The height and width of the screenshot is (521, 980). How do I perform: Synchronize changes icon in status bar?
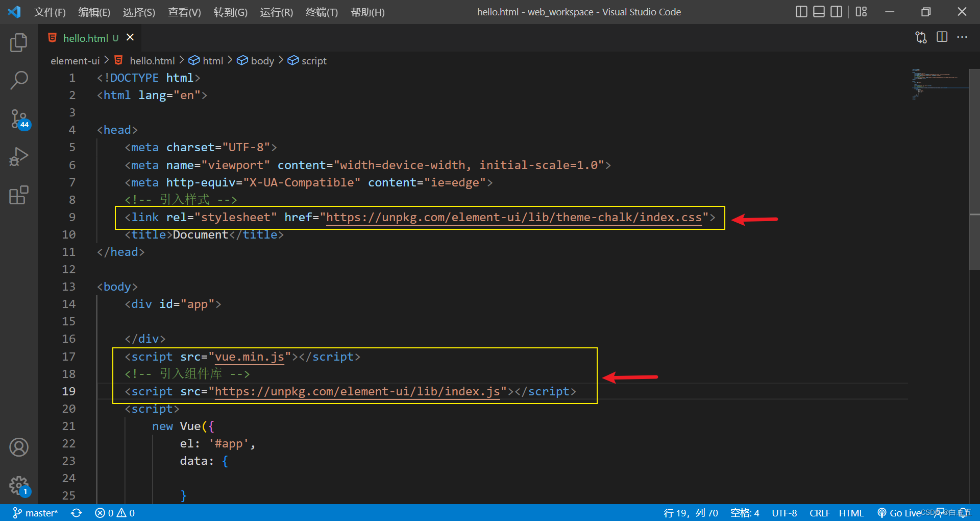pyautogui.click(x=77, y=513)
